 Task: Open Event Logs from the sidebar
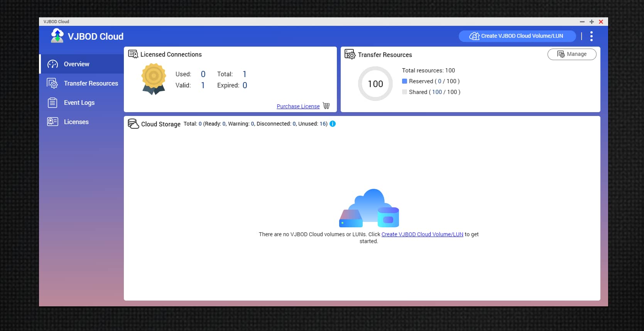pos(82,102)
